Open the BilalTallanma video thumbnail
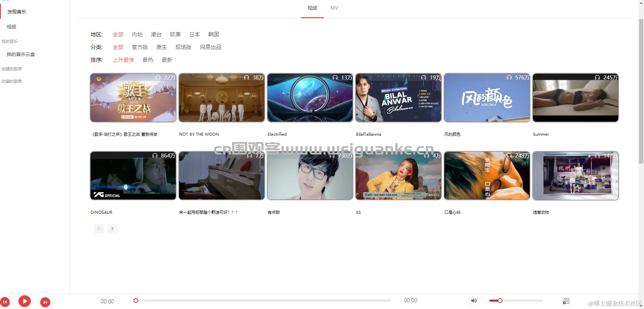Screen dimensions: 644x309 (398, 98)
